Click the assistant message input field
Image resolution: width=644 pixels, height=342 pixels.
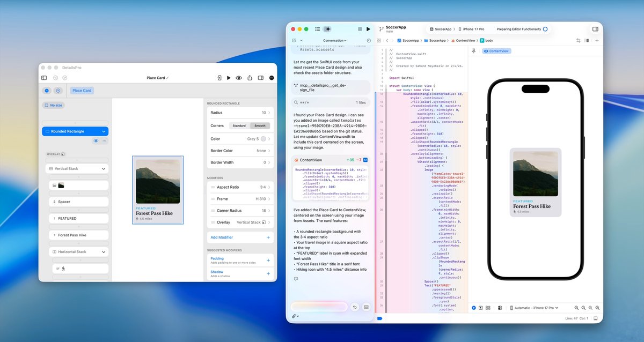click(319, 307)
